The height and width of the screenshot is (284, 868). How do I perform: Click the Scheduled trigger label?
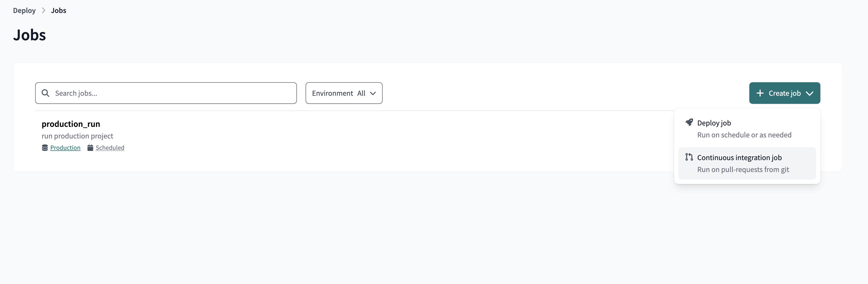pos(110,148)
